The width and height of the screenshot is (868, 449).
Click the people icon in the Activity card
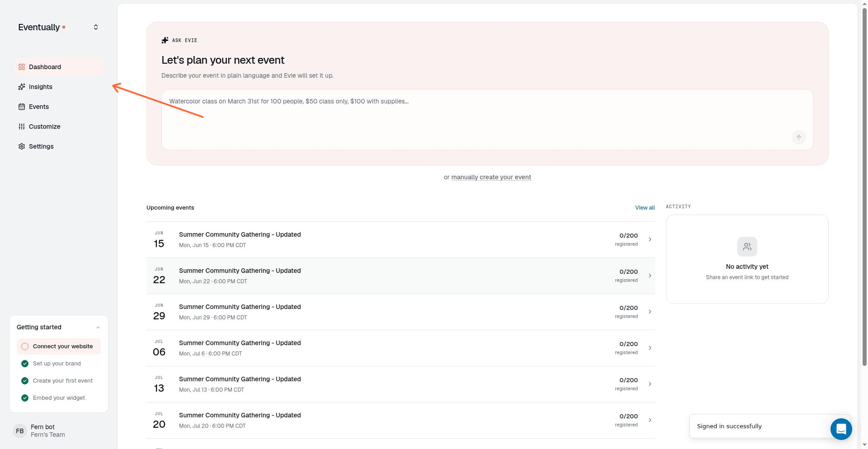click(x=747, y=247)
